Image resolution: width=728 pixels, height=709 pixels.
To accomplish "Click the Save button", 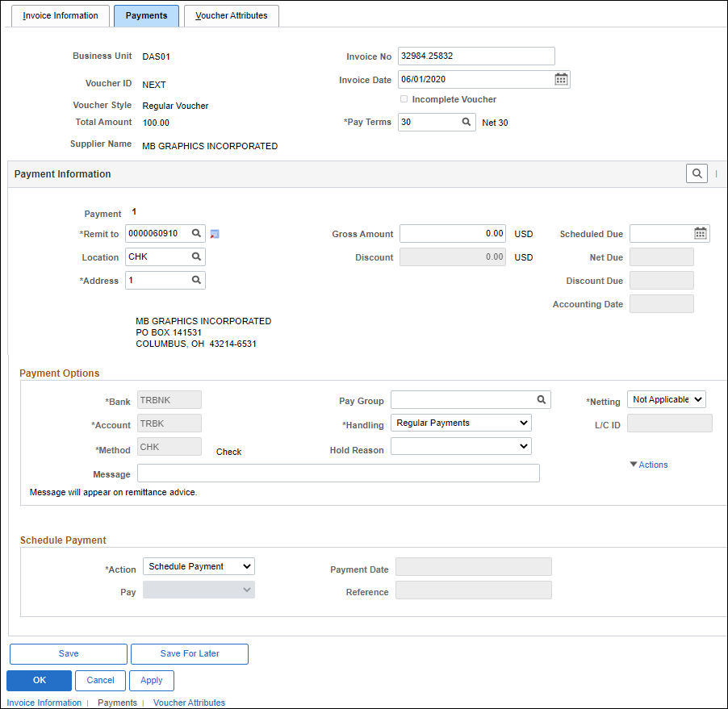I will 69,654.
